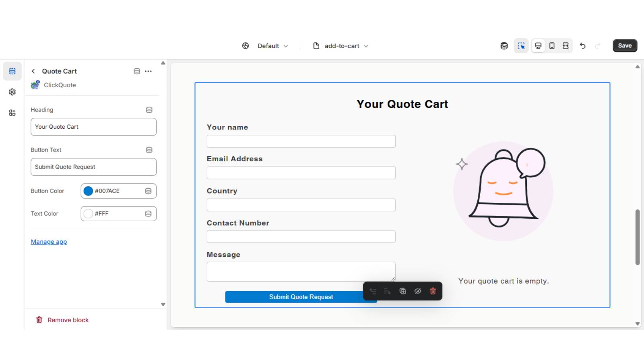The width and height of the screenshot is (644, 362).
Task: Undo the last change
Action: coord(582,46)
